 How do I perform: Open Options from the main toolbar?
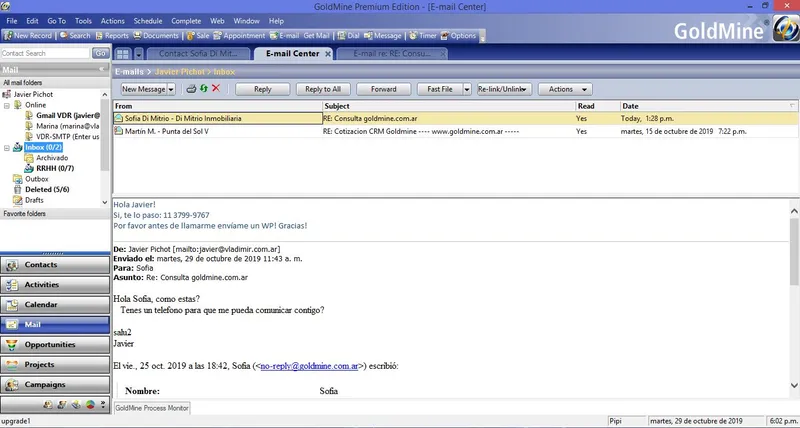pyautogui.click(x=458, y=36)
